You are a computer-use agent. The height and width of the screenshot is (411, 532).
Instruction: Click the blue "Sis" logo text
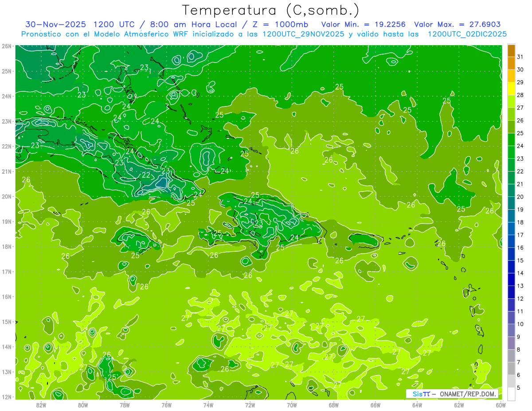pyautogui.click(x=417, y=394)
